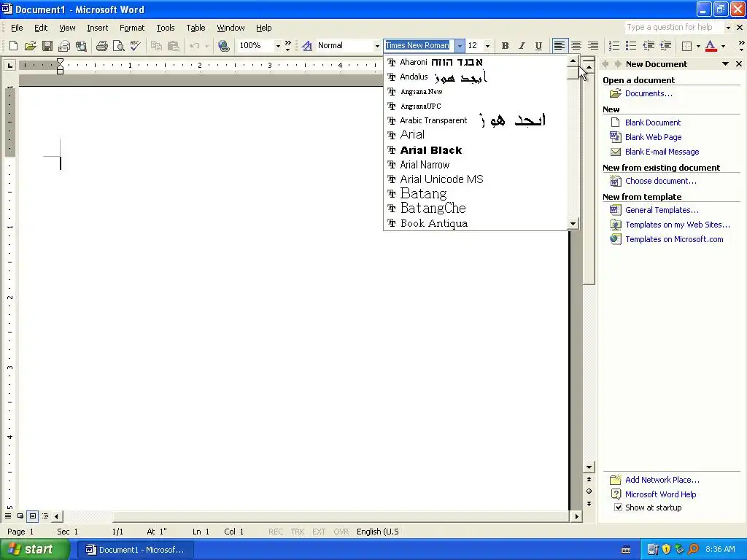Run Spelling and Grammar check icon
The image size is (747, 560).
click(135, 46)
